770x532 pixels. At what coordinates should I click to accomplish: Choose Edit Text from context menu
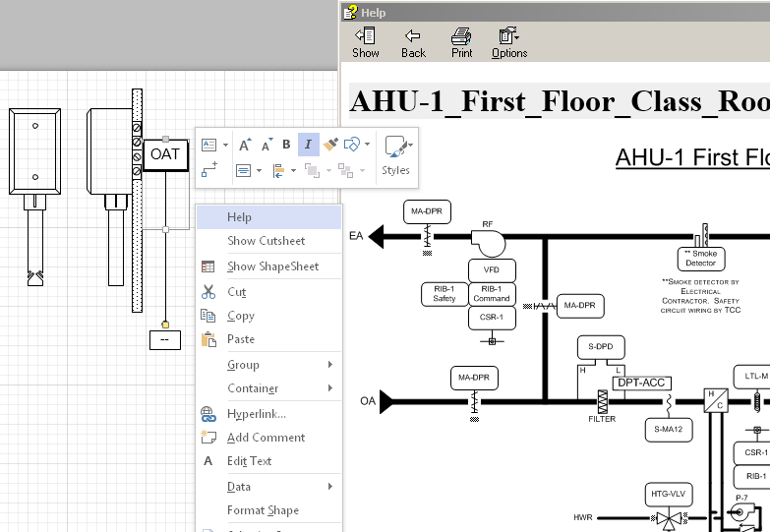[269, 461]
